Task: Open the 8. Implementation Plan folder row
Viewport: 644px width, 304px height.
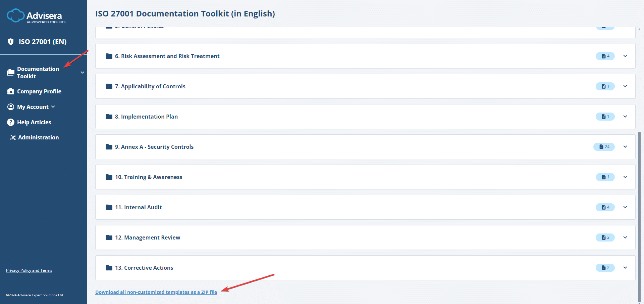Action: tap(146, 117)
